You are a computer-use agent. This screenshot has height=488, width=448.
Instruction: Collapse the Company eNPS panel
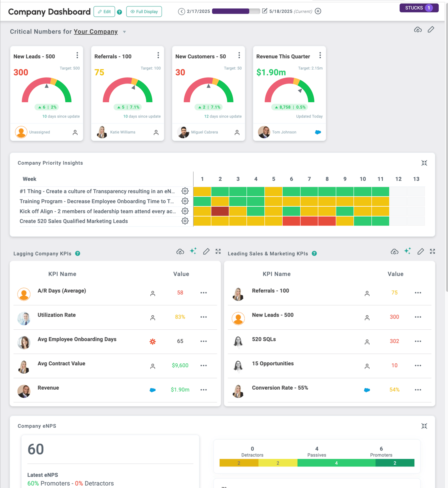click(424, 426)
